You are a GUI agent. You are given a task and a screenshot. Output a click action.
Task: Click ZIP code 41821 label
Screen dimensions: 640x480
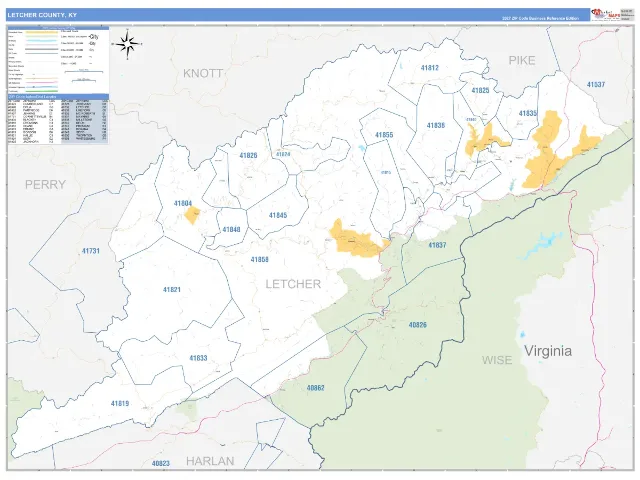tap(172, 289)
